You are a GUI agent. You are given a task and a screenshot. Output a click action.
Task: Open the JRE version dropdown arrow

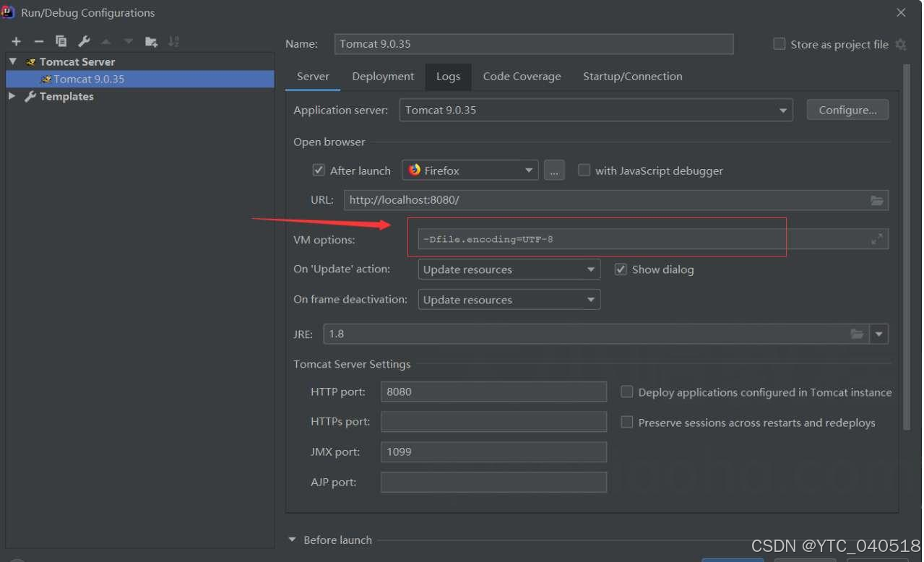click(879, 334)
